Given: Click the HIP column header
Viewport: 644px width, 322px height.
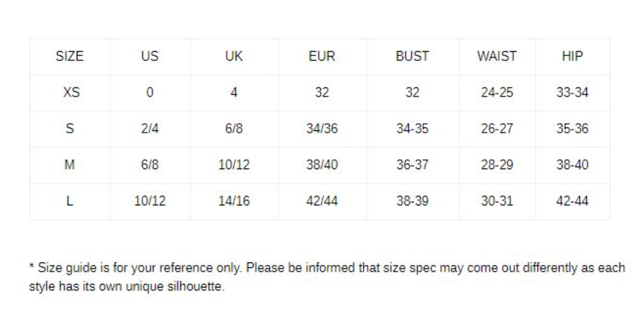Looking at the screenshot, I should point(573,57).
